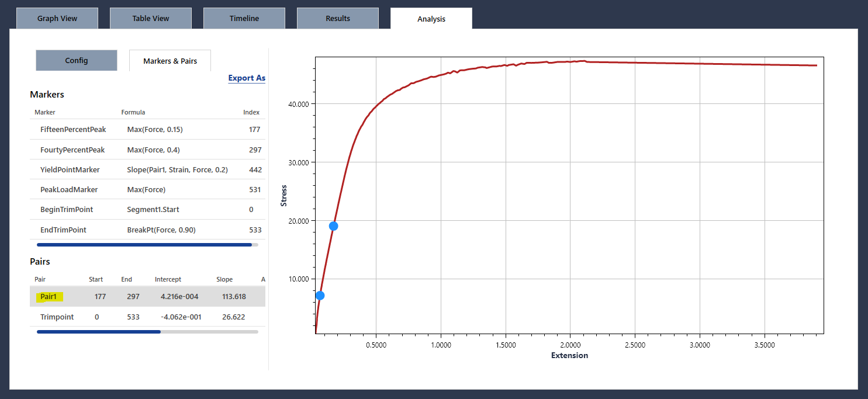Click the upper blue marker point on the curve
This screenshot has height=399, width=868.
[x=333, y=226]
